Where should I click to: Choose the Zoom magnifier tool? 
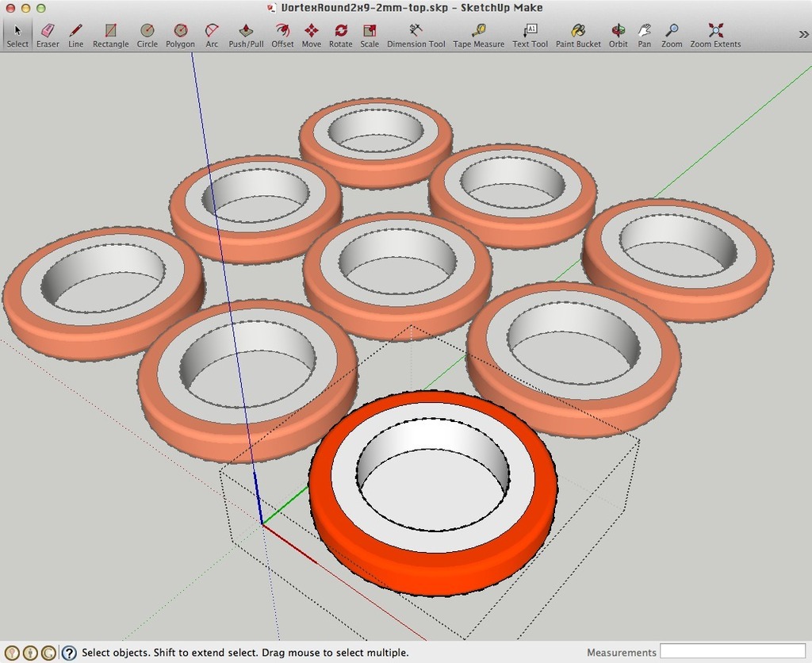pos(672,35)
